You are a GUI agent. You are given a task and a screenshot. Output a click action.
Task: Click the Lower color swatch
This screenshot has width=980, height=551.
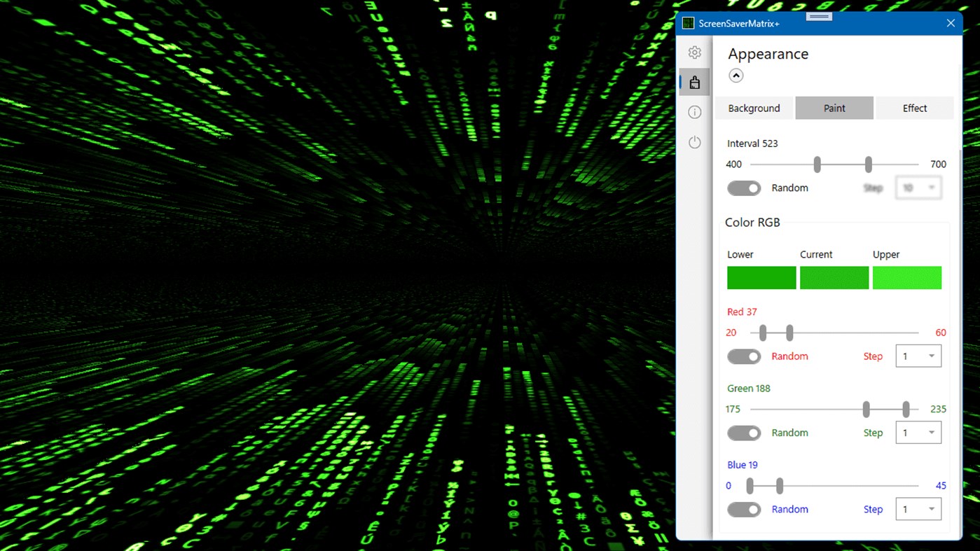click(761, 278)
